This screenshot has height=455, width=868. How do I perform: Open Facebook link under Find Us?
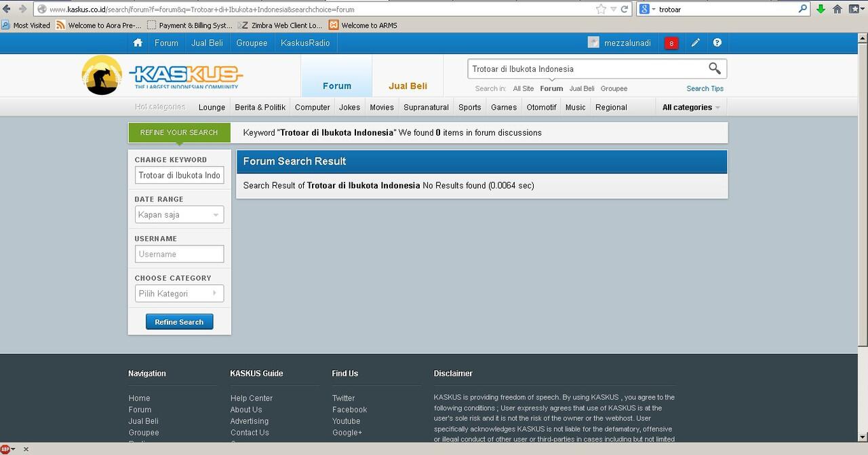click(349, 410)
